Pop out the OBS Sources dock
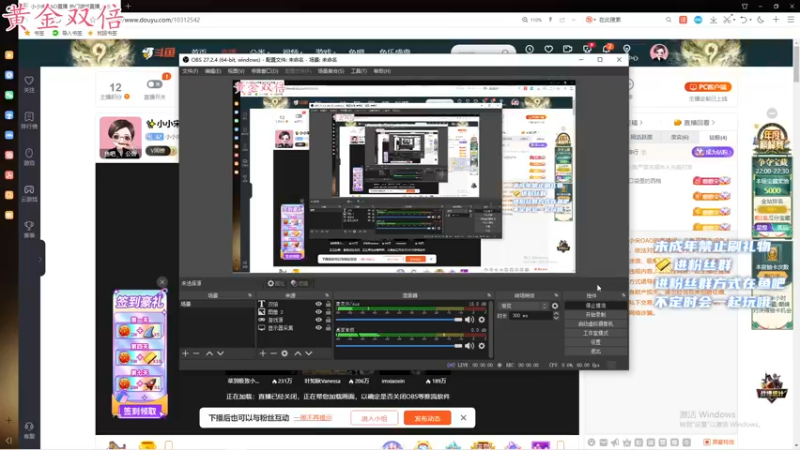Viewport: 800px width, 450px height. tap(327, 295)
